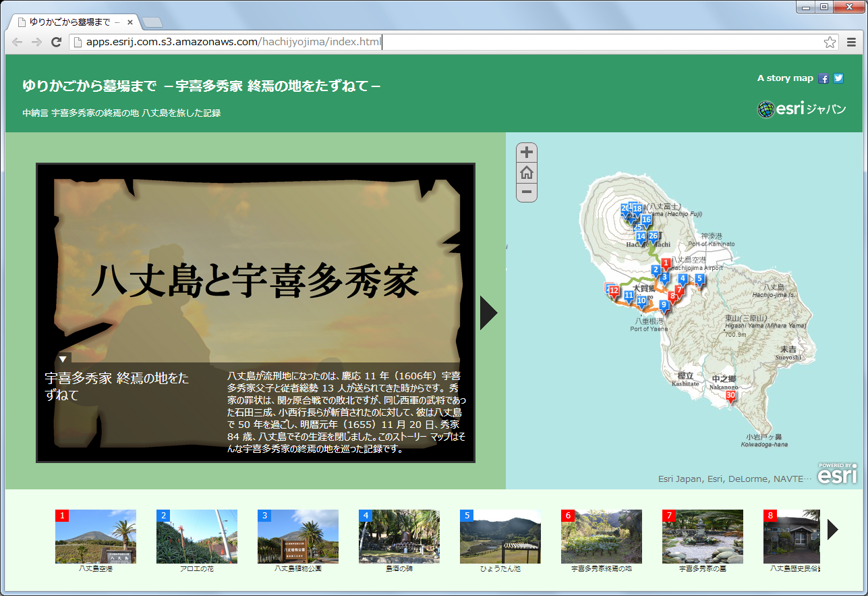
Task: Share story map on Twitter
Action: click(x=838, y=78)
